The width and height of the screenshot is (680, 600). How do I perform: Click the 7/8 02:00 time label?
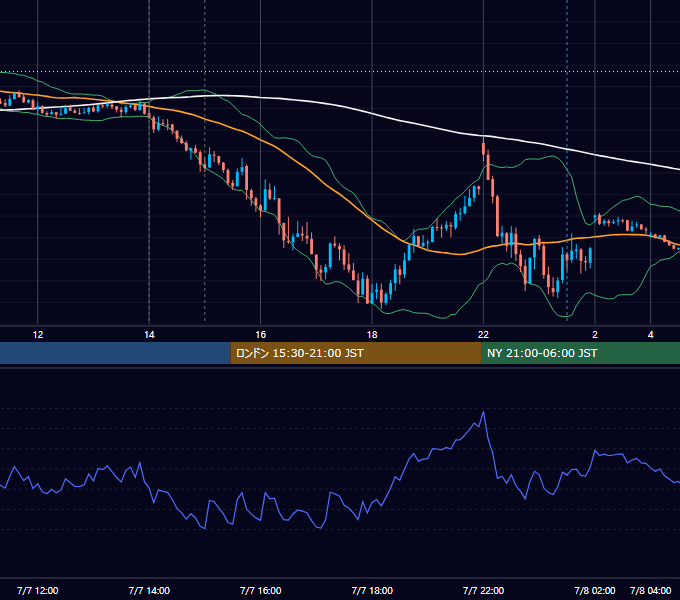click(x=595, y=590)
